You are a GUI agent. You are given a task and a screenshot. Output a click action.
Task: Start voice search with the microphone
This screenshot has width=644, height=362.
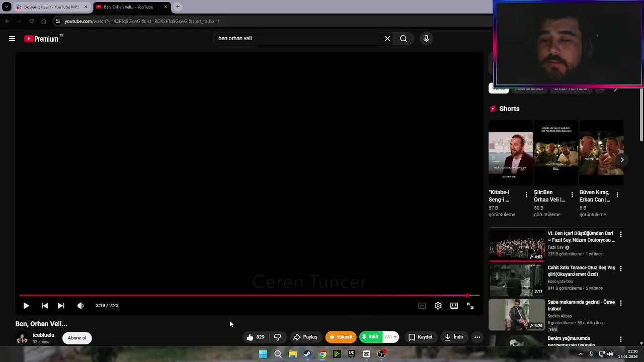coord(426,39)
